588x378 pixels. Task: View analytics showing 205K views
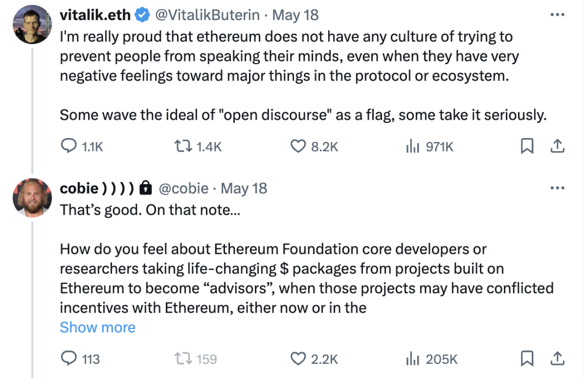click(411, 358)
